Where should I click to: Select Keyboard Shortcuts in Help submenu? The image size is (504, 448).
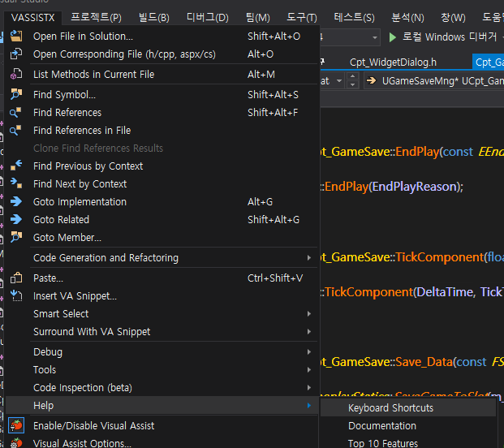408,408
